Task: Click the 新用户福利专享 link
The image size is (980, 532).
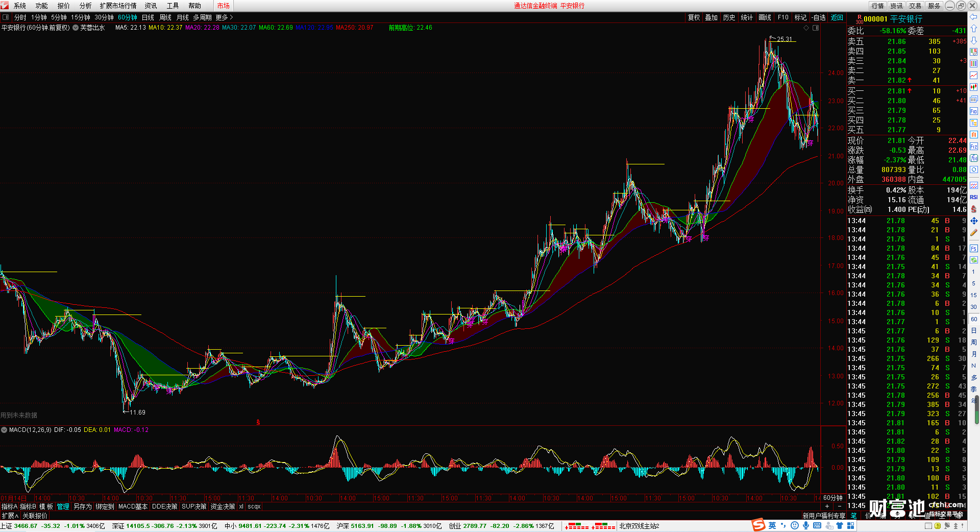Action: 824,516
